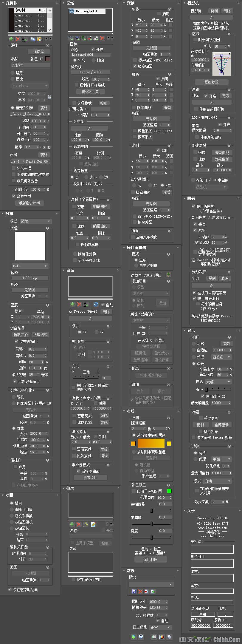
Task: Edit effect notepad icon in 效果 panel
Action: [x=93, y=524]
